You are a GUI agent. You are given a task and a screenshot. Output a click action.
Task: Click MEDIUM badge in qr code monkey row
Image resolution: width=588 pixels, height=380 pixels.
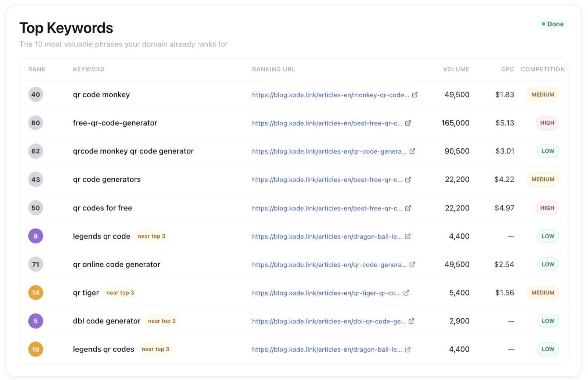pyautogui.click(x=543, y=95)
